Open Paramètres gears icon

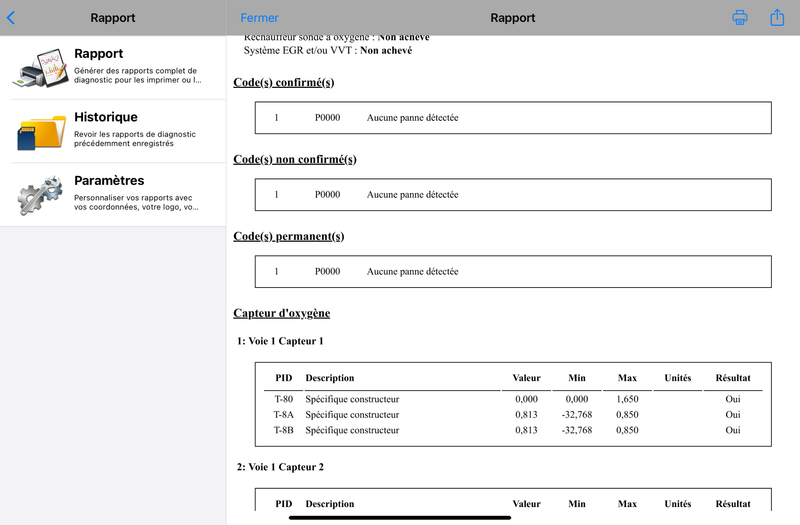pyautogui.click(x=40, y=195)
